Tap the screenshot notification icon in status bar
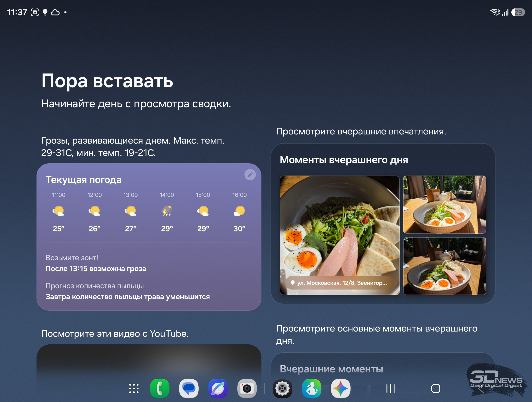The width and height of the screenshot is (532, 402). [x=35, y=12]
